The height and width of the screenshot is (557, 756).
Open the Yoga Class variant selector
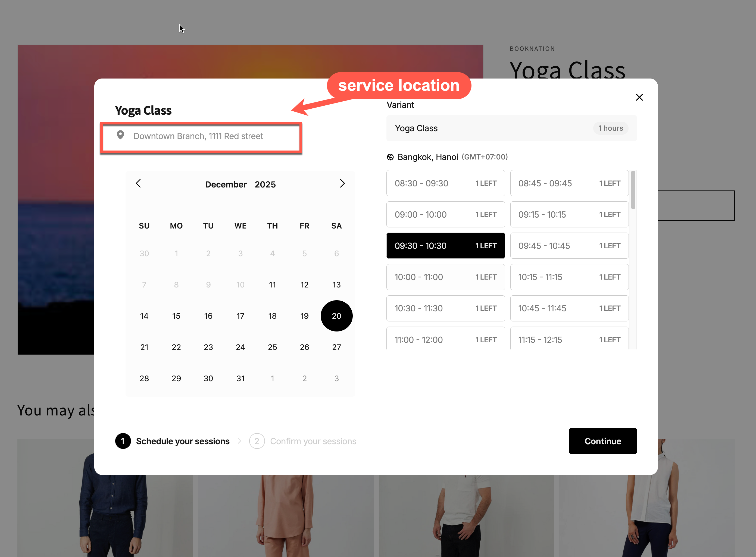[x=511, y=128]
